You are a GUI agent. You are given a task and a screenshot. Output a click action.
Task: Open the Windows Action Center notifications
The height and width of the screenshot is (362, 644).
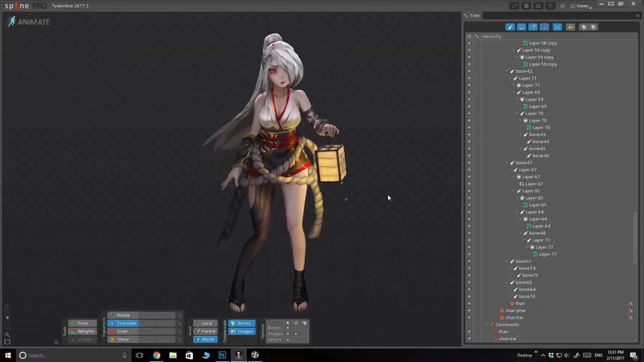coord(633,355)
